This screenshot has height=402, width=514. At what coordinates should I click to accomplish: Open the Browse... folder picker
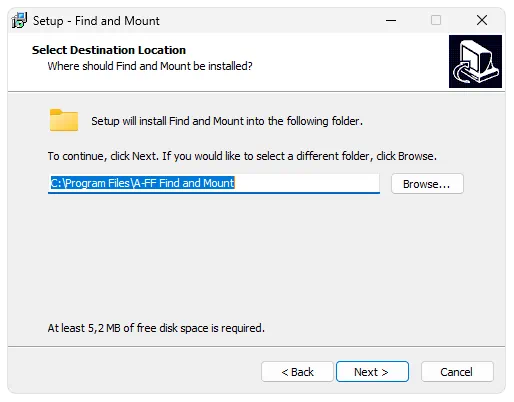427,184
